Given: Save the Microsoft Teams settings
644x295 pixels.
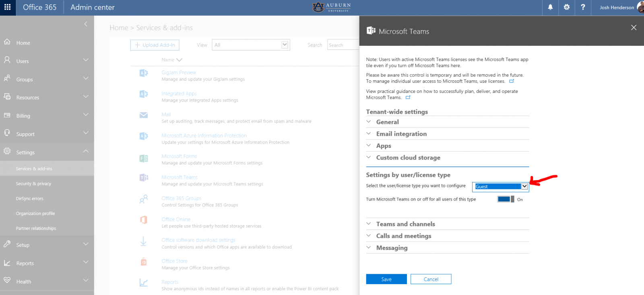Looking at the screenshot, I should pos(386,279).
